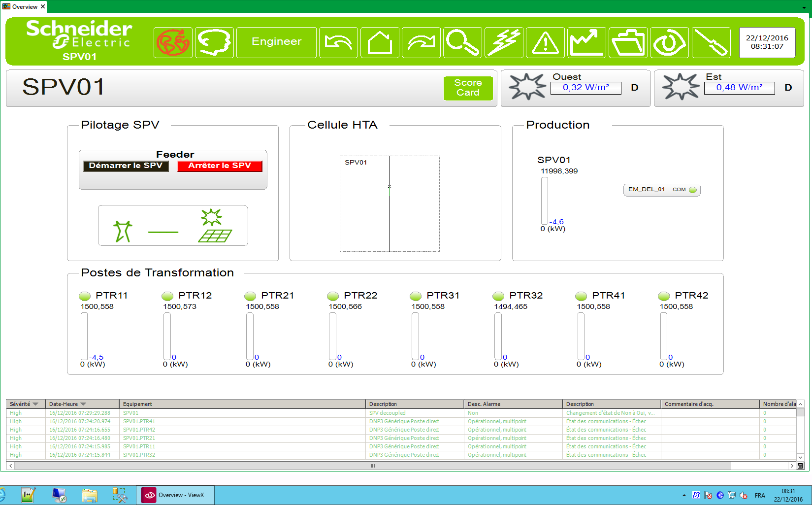Click the SPV01 production power gauge bar
This screenshot has width=812, height=505.
pyautogui.click(x=545, y=201)
